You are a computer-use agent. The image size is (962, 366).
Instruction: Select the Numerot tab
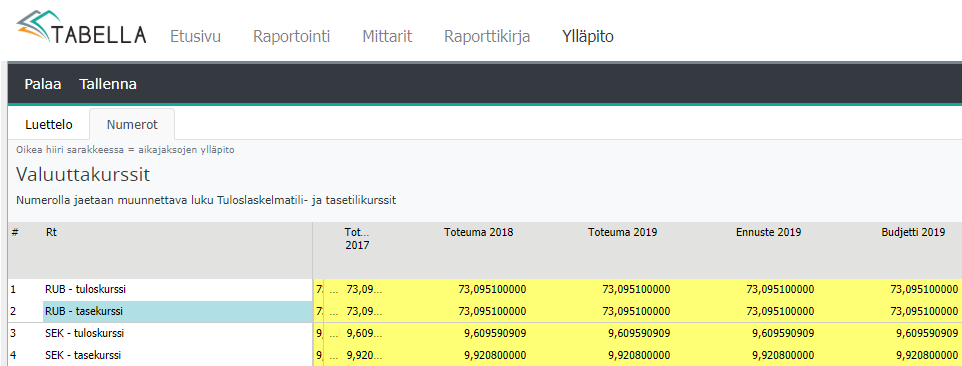pyautogui.click(x=132, y=124)
